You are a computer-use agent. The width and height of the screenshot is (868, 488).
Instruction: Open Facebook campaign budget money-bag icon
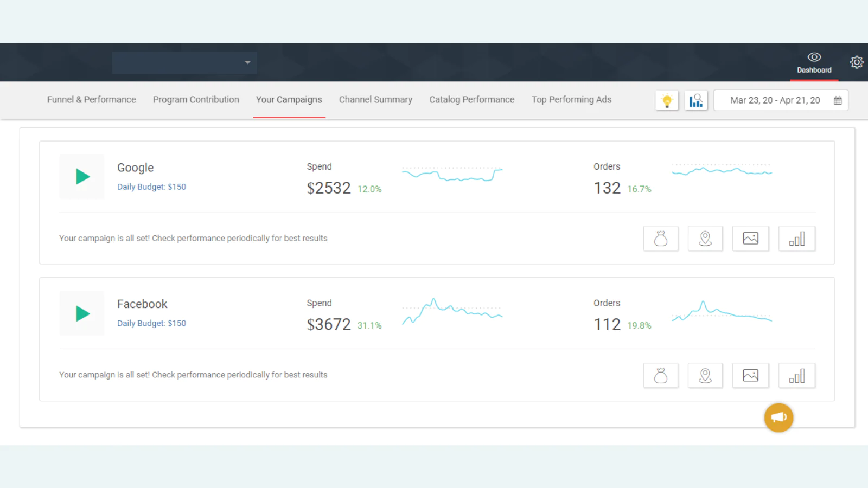click(x=661, y=375)
